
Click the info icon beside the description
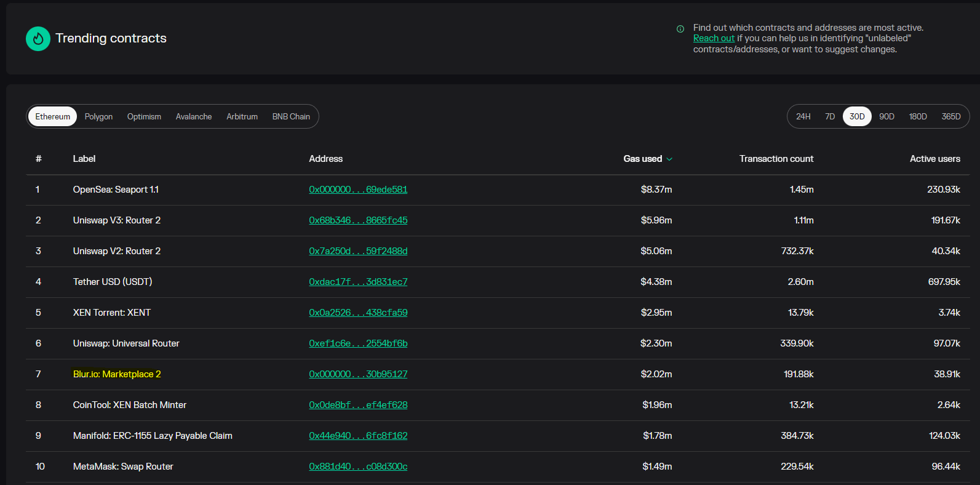tap(680, 29)
